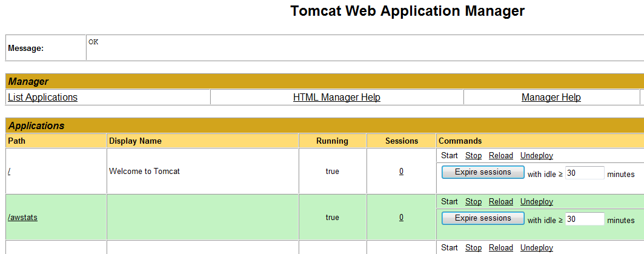The height and width of the screenshot is (254, 644).
Task: Click Reload in the row below /awstats
Action: click(501, 248)
